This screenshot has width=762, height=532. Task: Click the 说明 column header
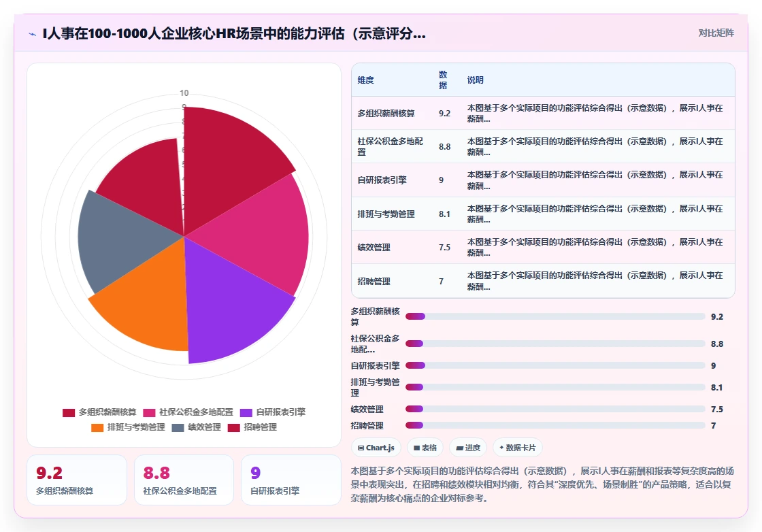476,80
